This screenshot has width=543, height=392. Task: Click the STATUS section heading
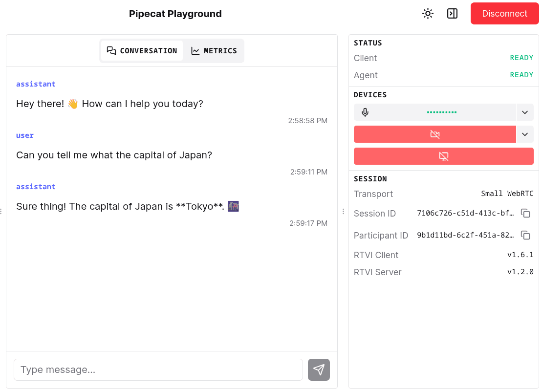[368, 43]
